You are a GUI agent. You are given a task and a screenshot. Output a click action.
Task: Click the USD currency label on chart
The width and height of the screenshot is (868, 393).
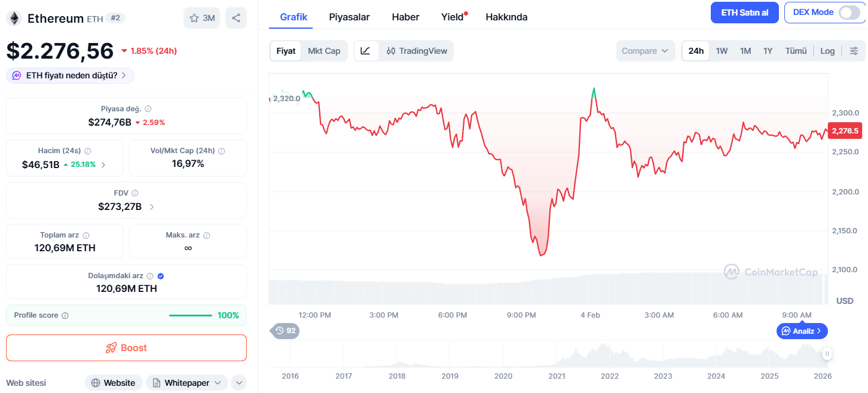[845, 300]
